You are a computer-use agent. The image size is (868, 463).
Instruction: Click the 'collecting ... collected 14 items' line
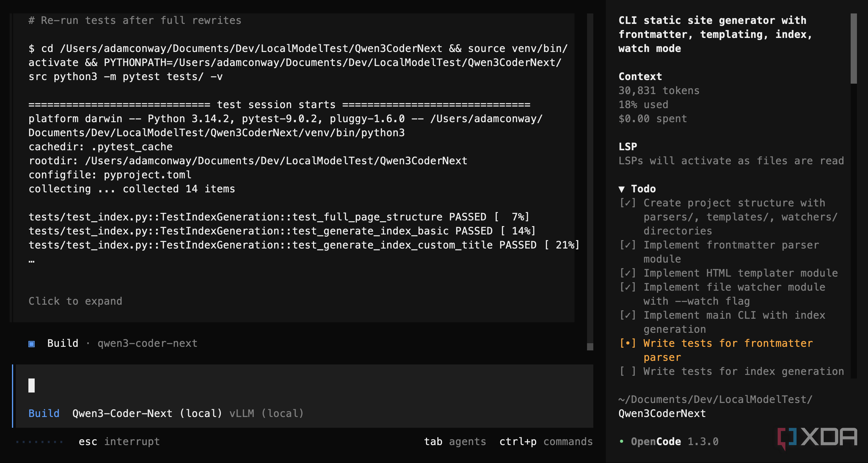[132, 189]
